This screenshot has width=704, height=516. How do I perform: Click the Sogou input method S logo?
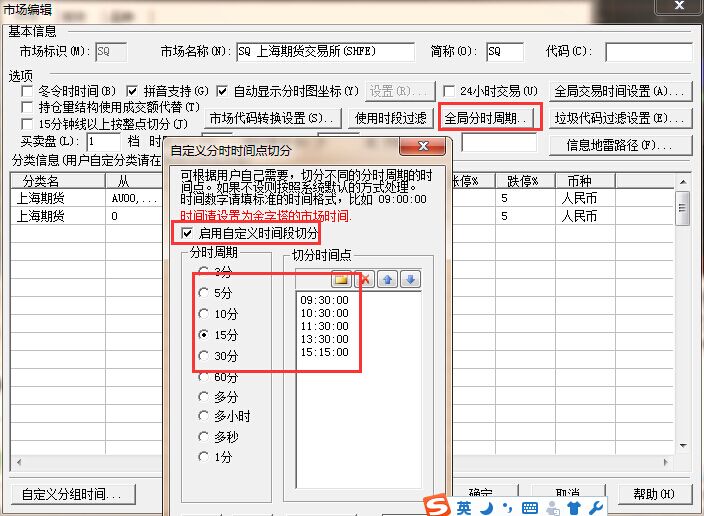pos(437,506)
